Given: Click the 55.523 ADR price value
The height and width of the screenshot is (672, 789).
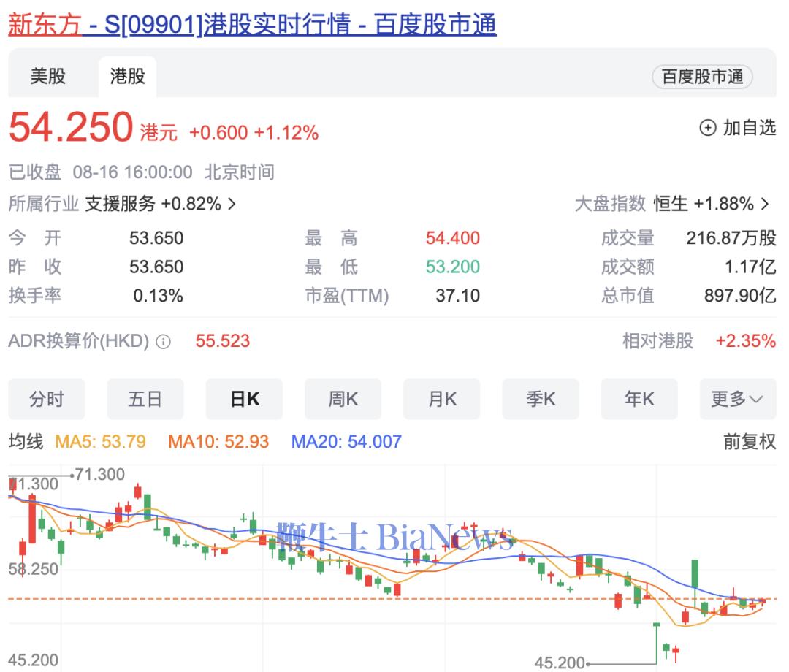Looking at the screenshot, I should (222, 341).
